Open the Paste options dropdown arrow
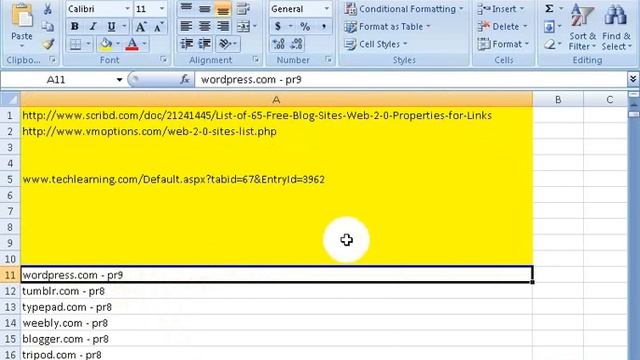 point(22,45)
